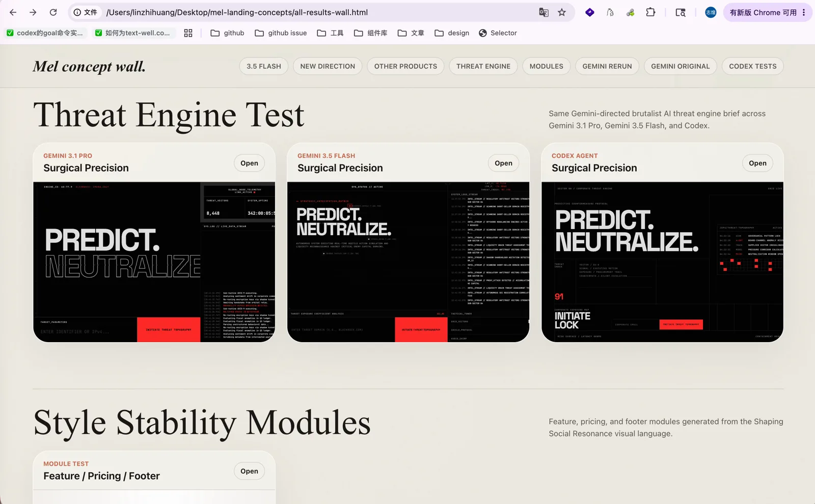The image size is (815, 504).
Task: Open the Extensions puzzle-piece menu
Action: [x=650, y=12]
